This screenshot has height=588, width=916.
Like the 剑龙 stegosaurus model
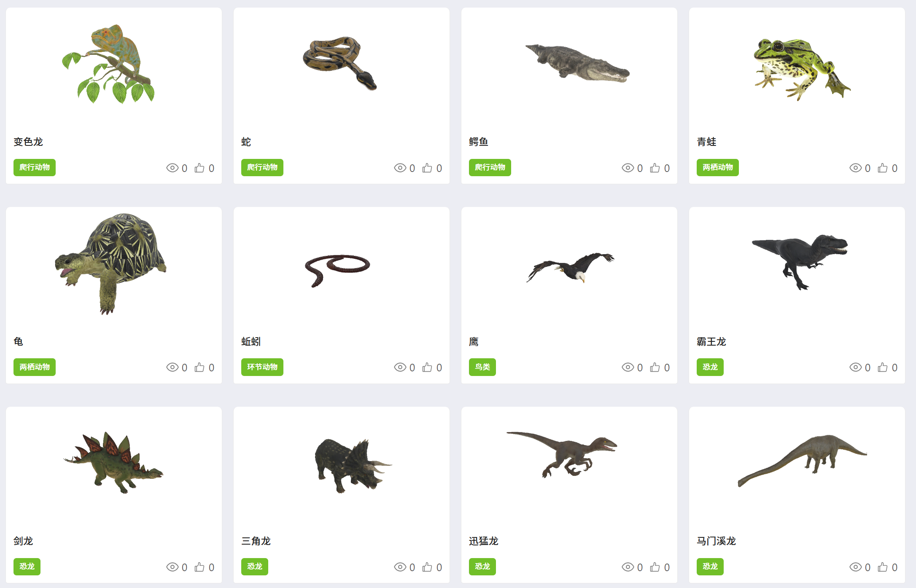coord(199,567)
